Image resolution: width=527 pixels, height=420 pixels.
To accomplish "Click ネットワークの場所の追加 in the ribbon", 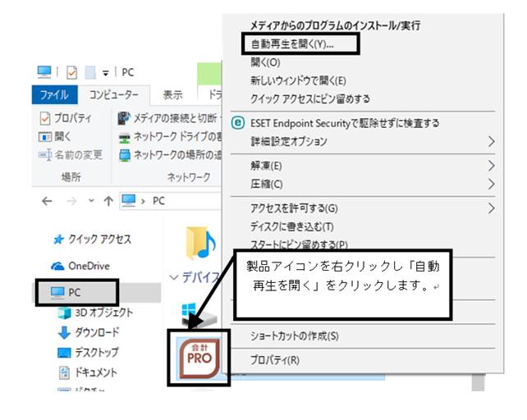I will (x=171, y=154).
